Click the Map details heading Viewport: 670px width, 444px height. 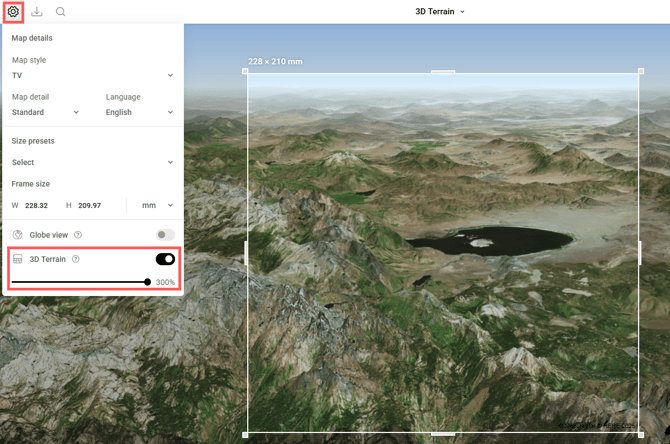click(32, 38)
